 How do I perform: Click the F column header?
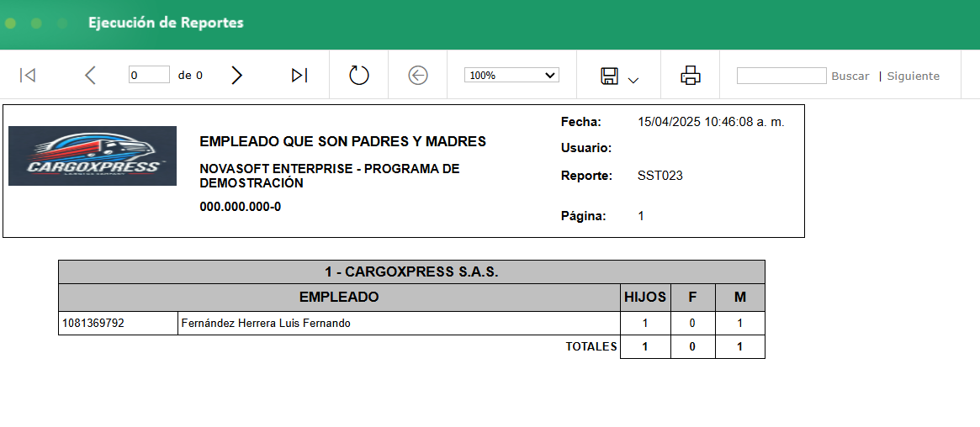click(x=692, y=298)
